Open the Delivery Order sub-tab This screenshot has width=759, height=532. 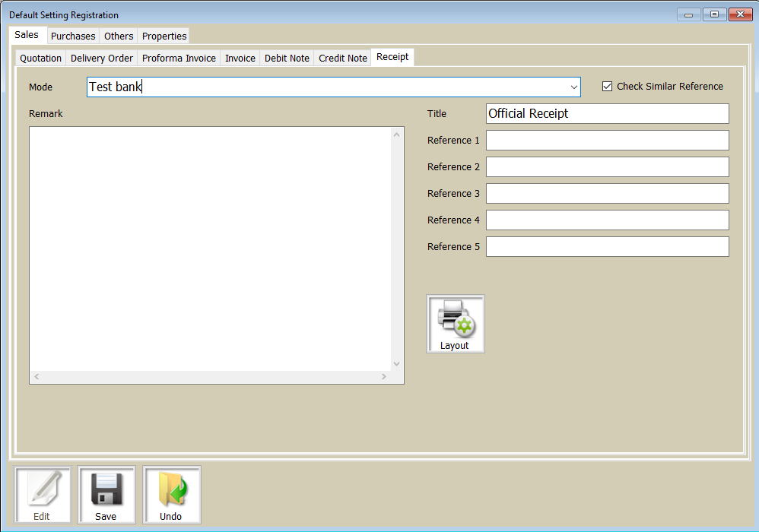[102, 58]
